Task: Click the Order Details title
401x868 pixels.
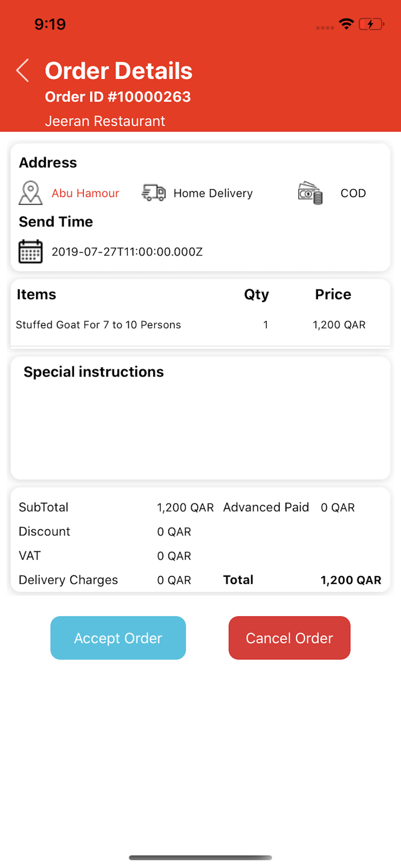Action: (118, 71)
